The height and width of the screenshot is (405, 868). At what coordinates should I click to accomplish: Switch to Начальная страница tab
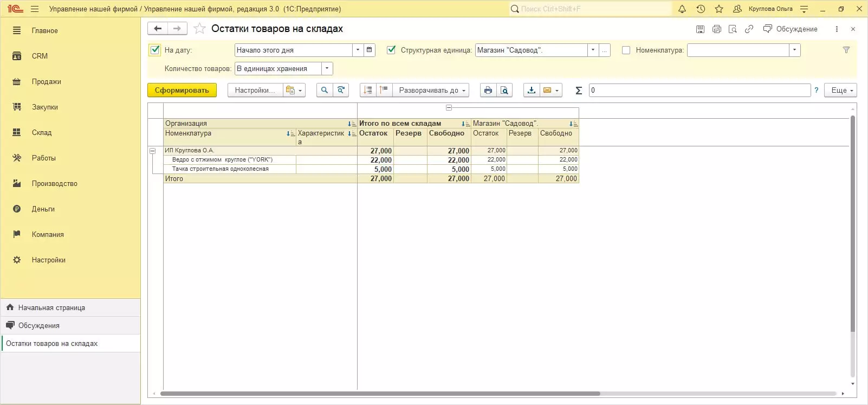pyautogui.click(x=51, y=307)
